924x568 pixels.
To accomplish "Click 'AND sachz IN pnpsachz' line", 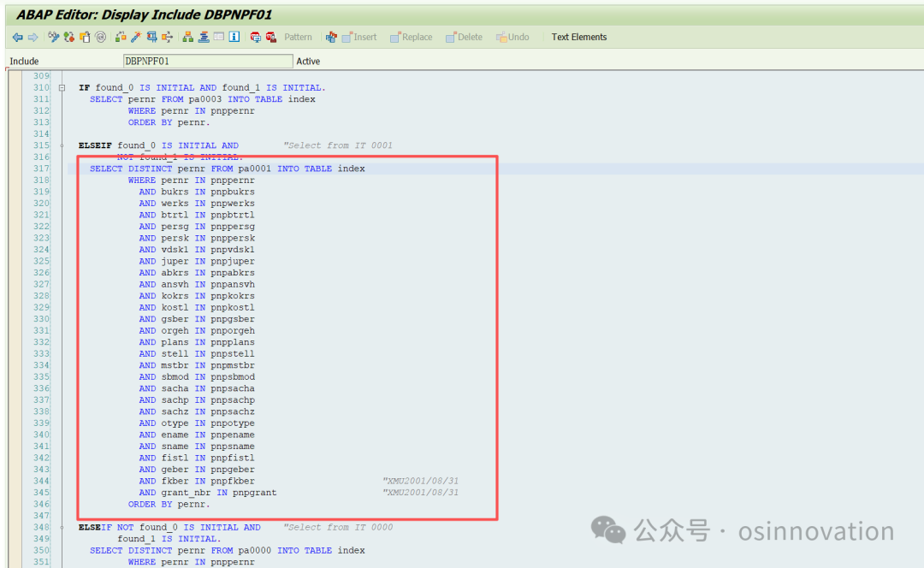I will click(x=197, y=411).
